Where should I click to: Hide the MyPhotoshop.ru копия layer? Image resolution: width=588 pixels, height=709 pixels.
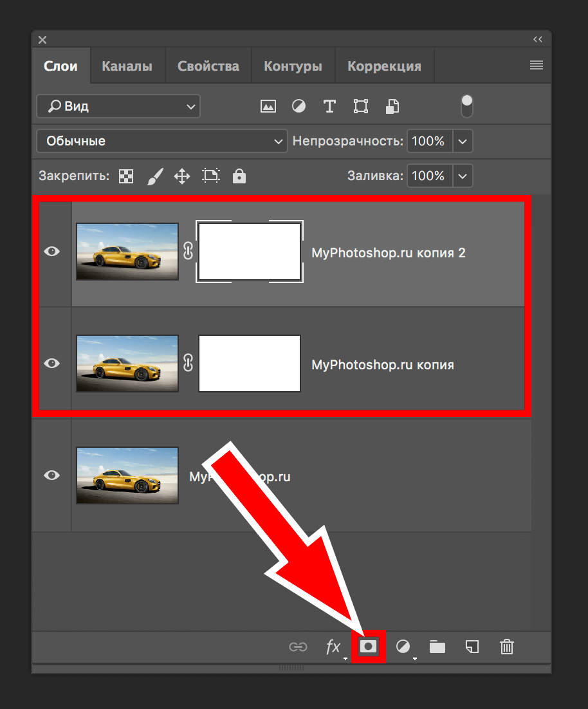pos(51,364)
